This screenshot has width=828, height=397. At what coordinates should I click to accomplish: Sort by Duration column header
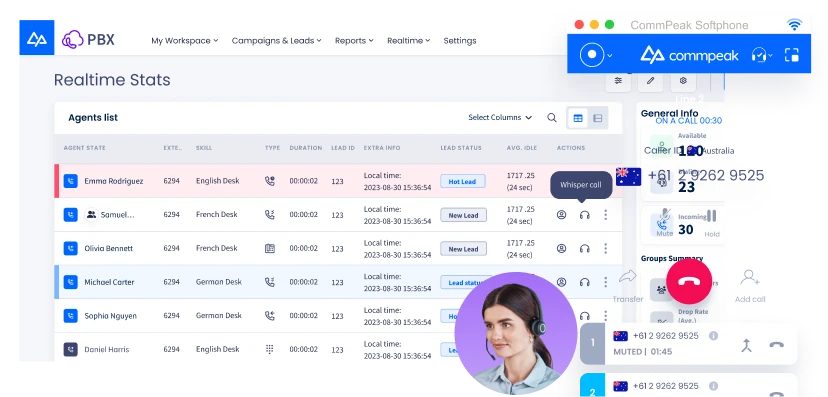306,148
